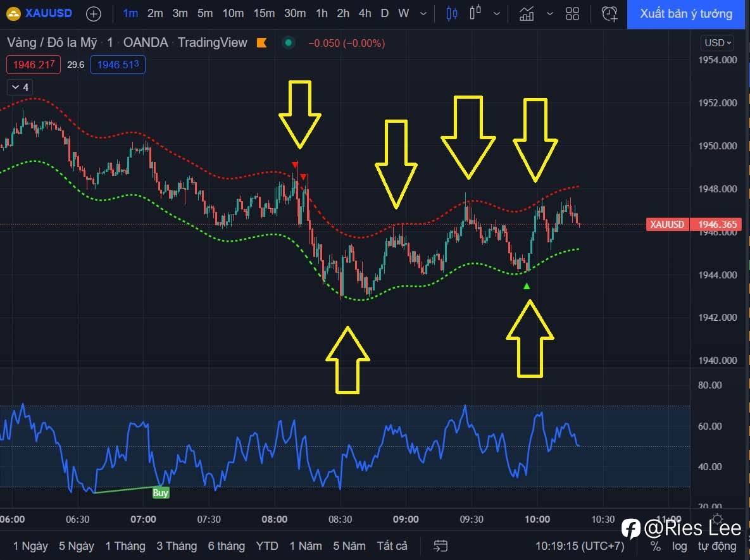Select the 1 Tháng date range

[125, 545]
